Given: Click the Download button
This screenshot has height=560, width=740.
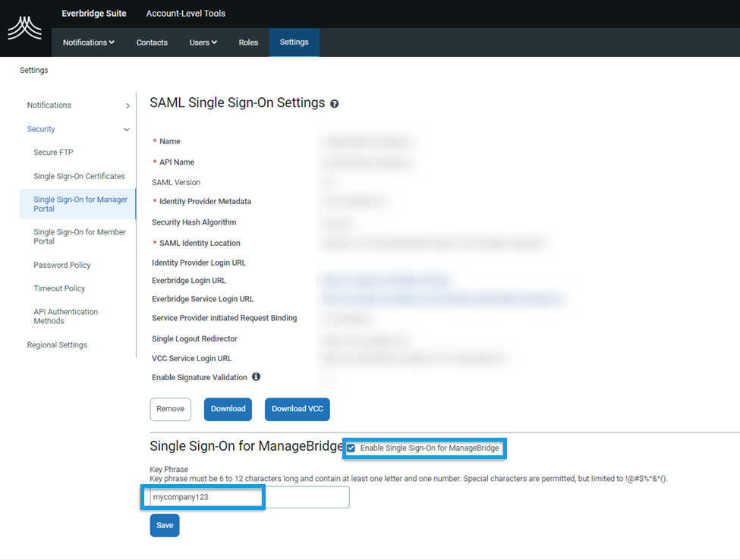Looking at the screenshot, I should coord(228,409).
